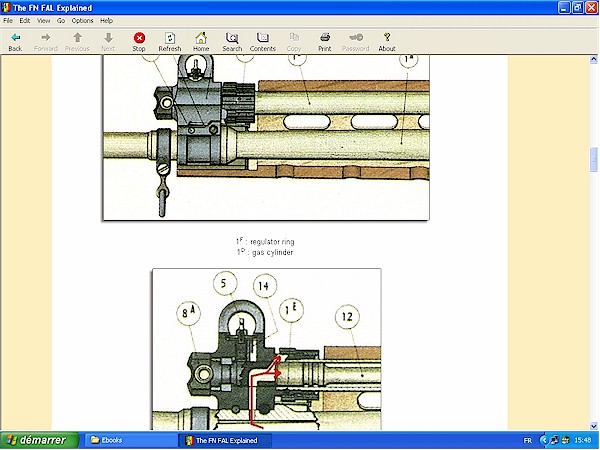Open the Help menu

106,21
